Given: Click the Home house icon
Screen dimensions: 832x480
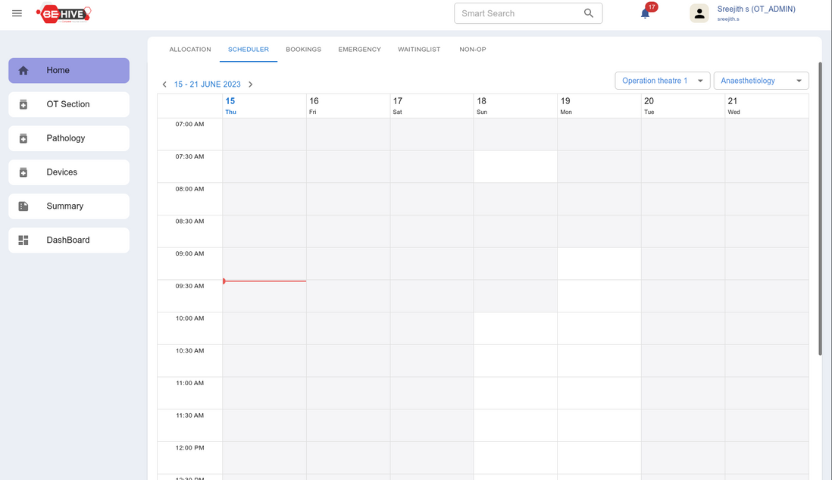Looking at the screenshot, I should [x=23, y=71].
